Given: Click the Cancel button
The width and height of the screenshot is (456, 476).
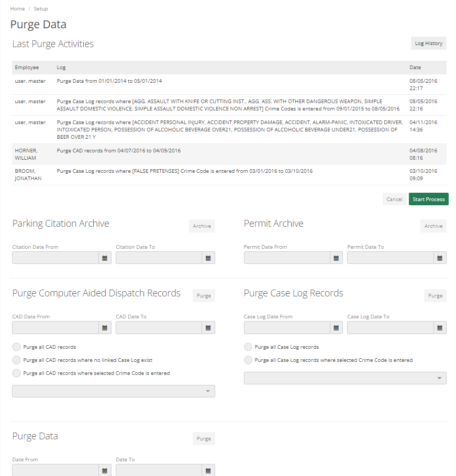Looking at the screenshot, I should [x=394, y=199].
